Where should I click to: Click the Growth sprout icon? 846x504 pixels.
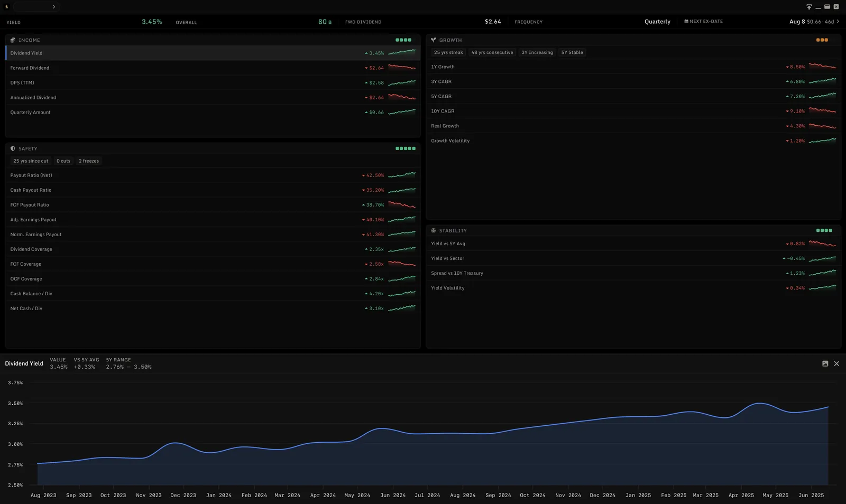[434, 40]
